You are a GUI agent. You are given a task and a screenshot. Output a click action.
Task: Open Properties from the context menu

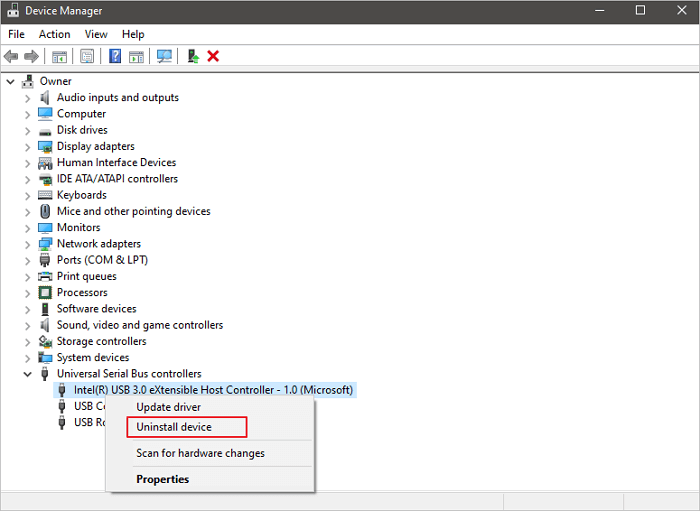162,479
